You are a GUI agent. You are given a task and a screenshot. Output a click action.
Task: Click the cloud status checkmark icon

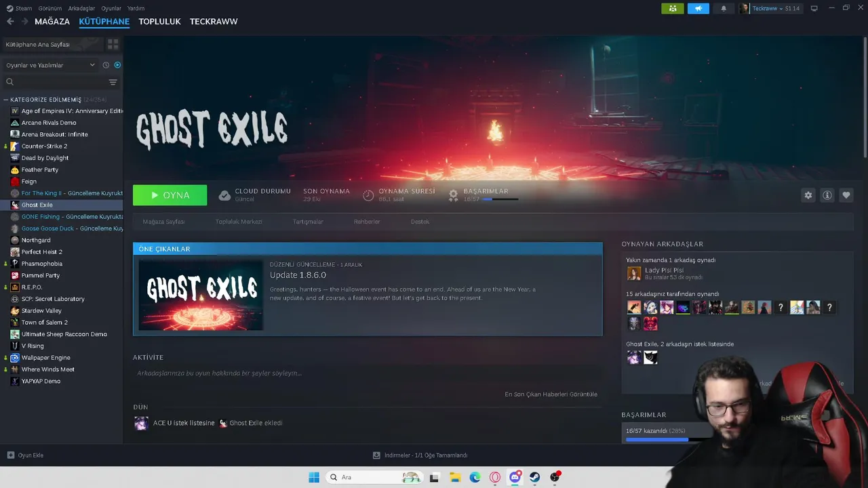coord(224,195)
